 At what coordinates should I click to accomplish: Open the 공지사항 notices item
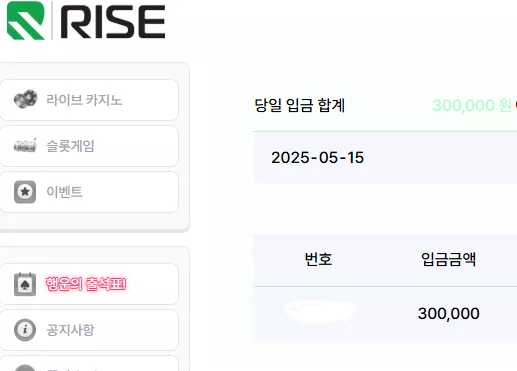(x=89, y=330)
